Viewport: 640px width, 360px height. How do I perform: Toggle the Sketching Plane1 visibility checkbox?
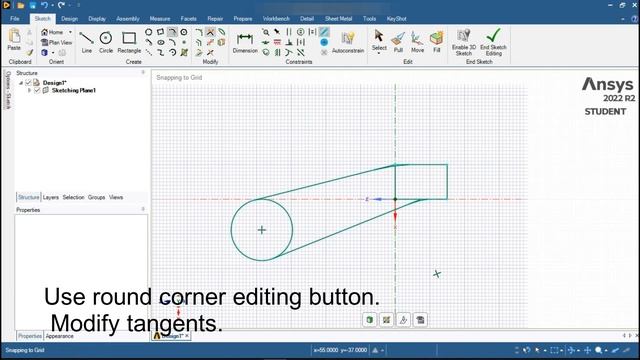[37, 91]
